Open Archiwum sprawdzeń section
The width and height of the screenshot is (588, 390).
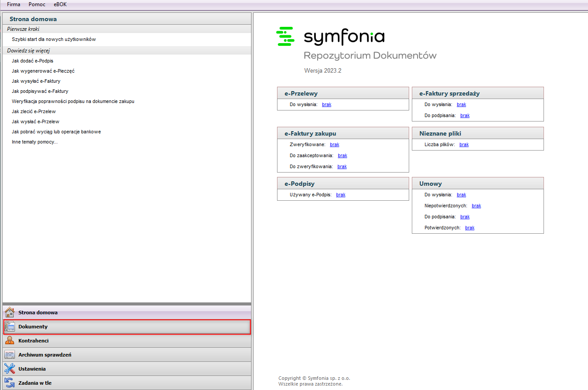(x=127, y=355)
